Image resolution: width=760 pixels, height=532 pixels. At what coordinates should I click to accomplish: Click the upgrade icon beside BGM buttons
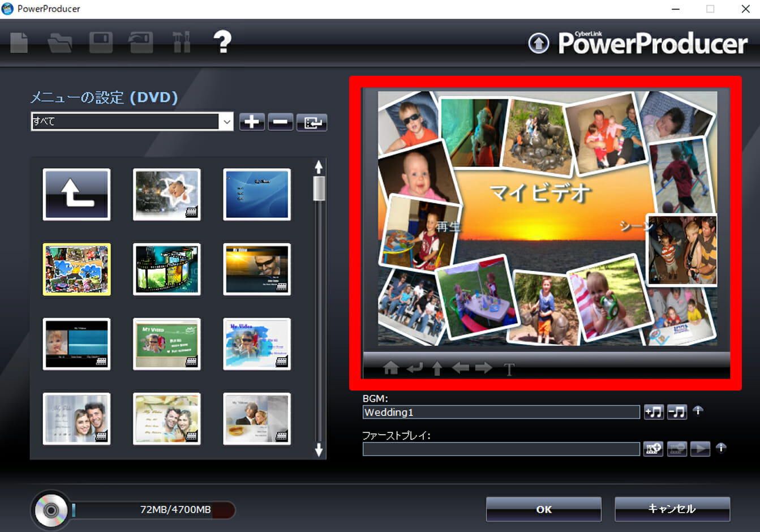[x=698, y=410]
